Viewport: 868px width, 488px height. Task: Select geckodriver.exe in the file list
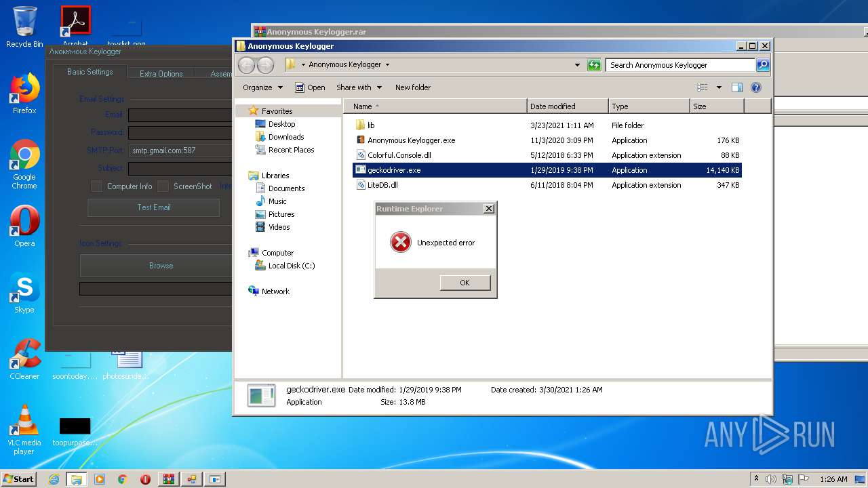pyautogui.click(x=548, y=170)
